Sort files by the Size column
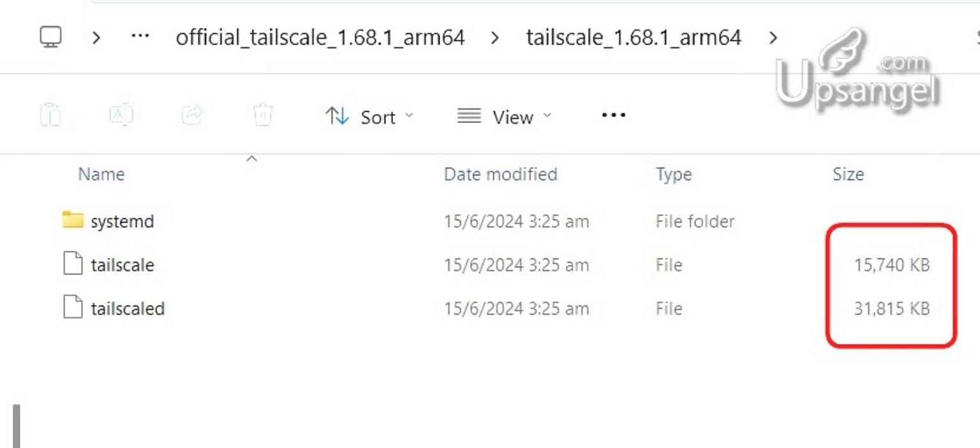Image resolution: width=980 pixels, height=448 pixels. tap(849, 174)
